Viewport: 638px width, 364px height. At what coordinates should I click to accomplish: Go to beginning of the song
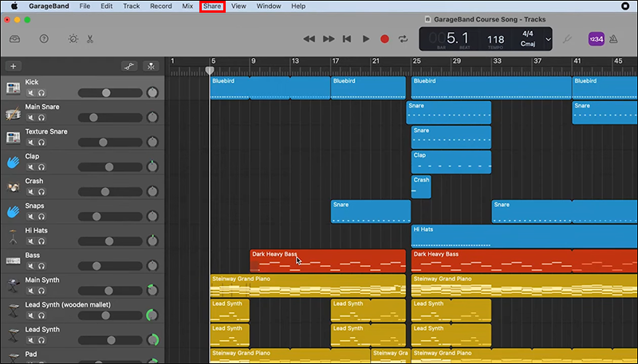[347, 39]
